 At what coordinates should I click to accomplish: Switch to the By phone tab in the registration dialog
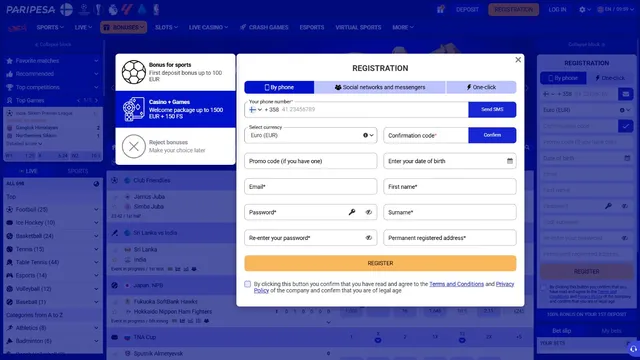(279, 87)
